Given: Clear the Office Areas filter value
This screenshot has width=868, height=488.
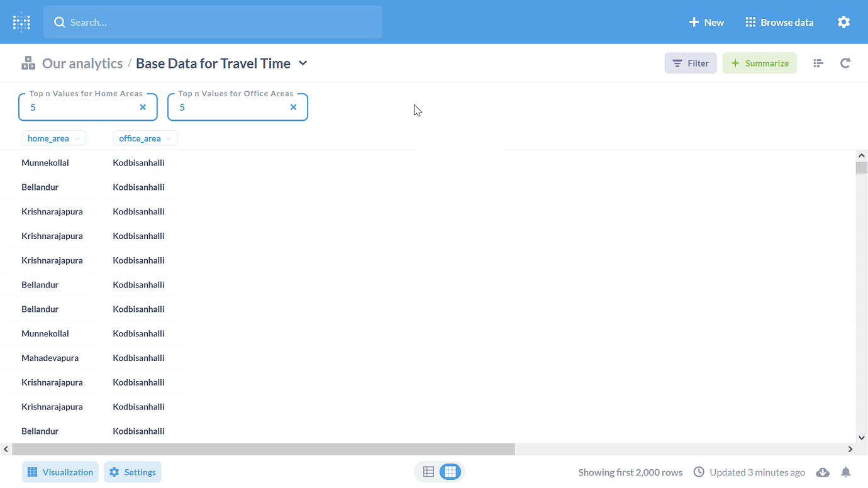Looking at the screenshot, I should click(293, 108).
